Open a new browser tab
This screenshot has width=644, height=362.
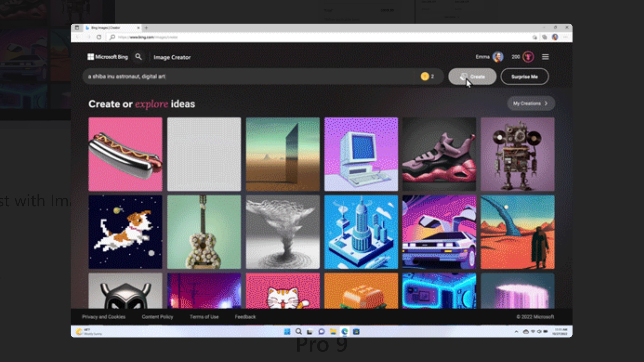tap(146, 28)
